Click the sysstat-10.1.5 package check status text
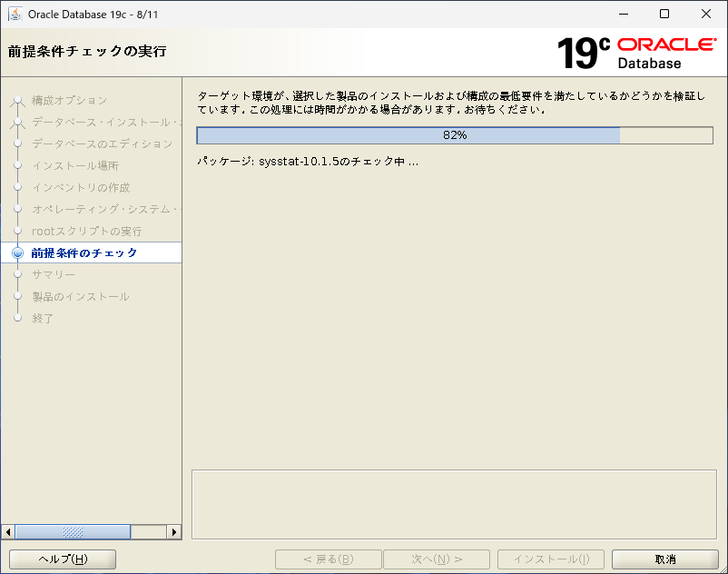The width and height of the screenshot is (728, 574). point(308,161)
